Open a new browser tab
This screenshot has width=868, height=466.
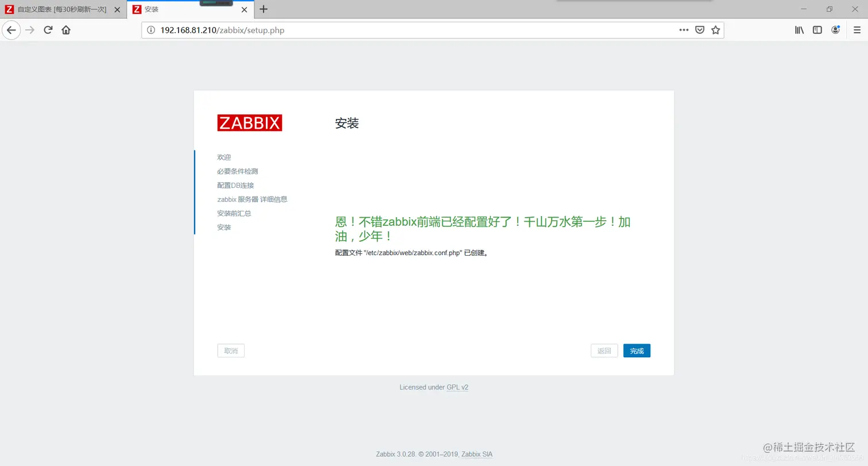pos(263,9)
